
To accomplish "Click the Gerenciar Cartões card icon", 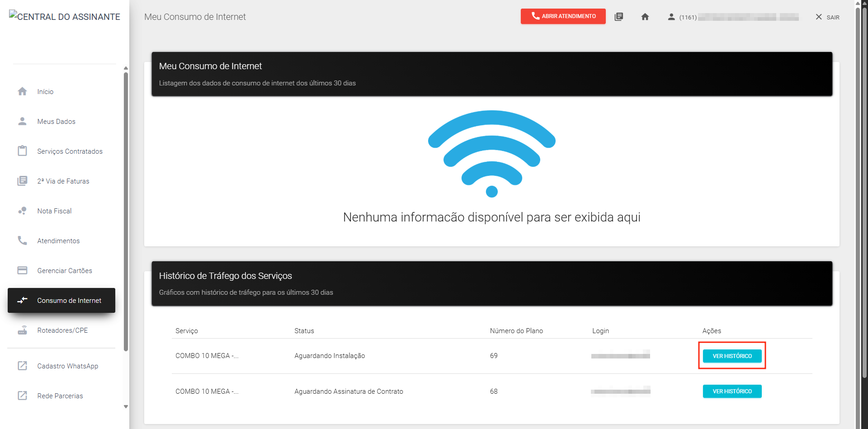I will pyautogui.click(x=22, y=270).
